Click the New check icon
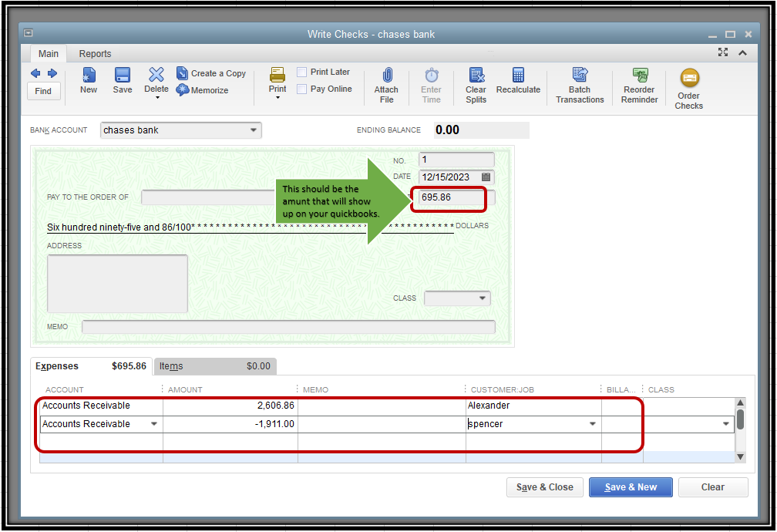Viewport: 777px width, 532px height. [x=89, y=76]
